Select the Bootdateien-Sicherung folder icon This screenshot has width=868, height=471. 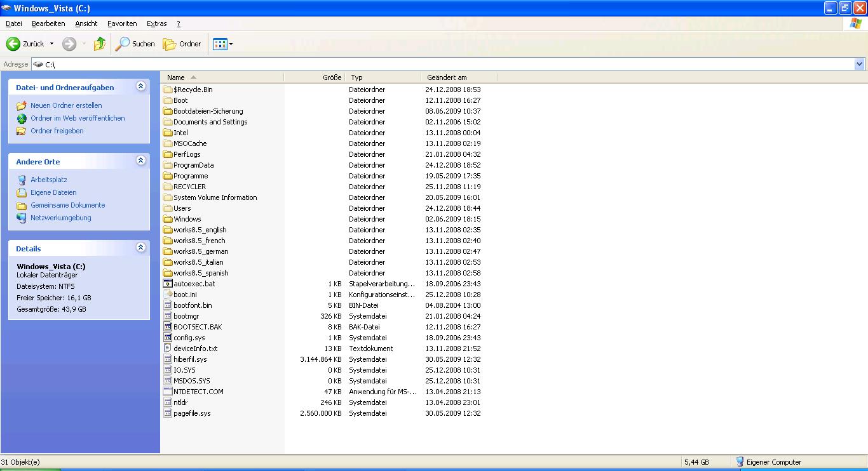[168, 111]
